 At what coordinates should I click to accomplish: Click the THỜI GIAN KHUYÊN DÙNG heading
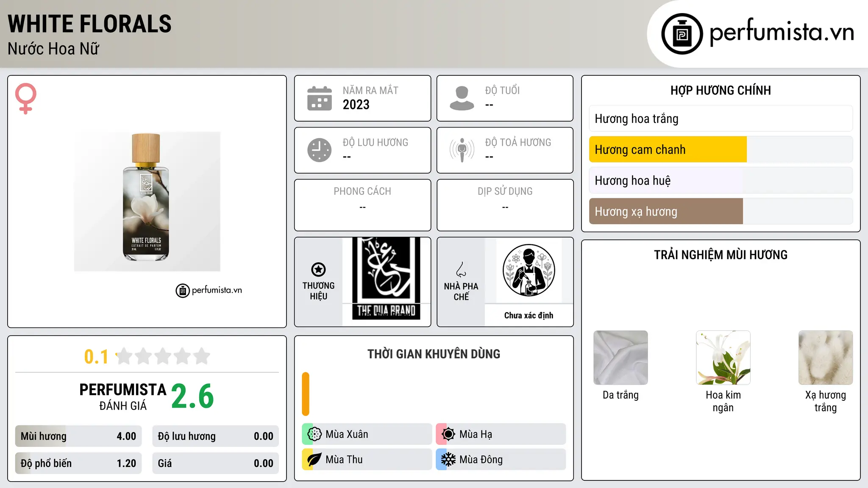pyautogui.click(x=434, y=354)
